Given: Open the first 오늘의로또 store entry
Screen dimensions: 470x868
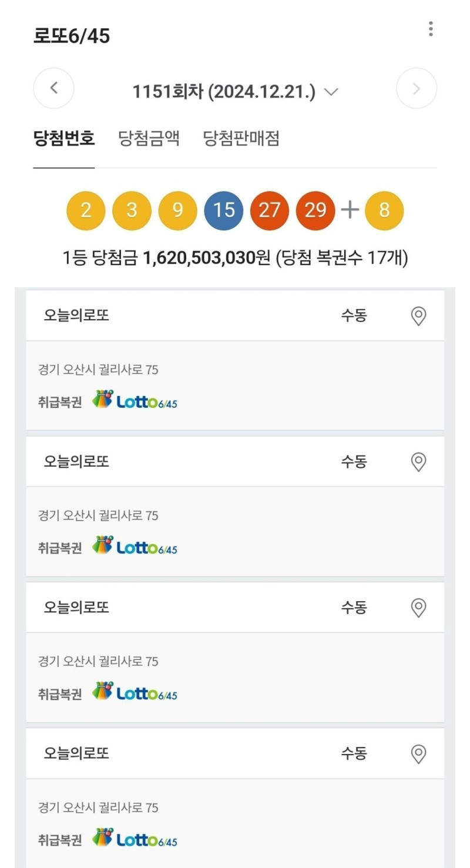Looking at the screenshot, I should pyautogui.click(x=235, y=316).
